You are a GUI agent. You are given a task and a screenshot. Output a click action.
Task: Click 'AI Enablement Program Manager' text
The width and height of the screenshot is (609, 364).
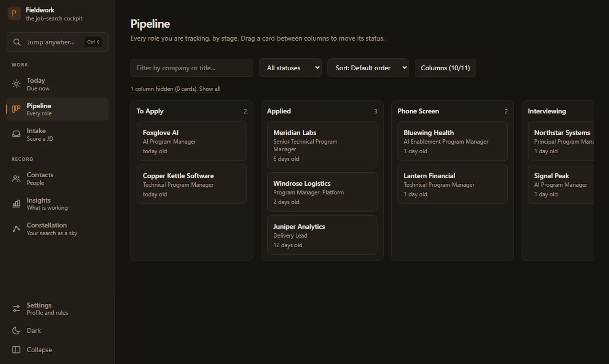point(446,141)
